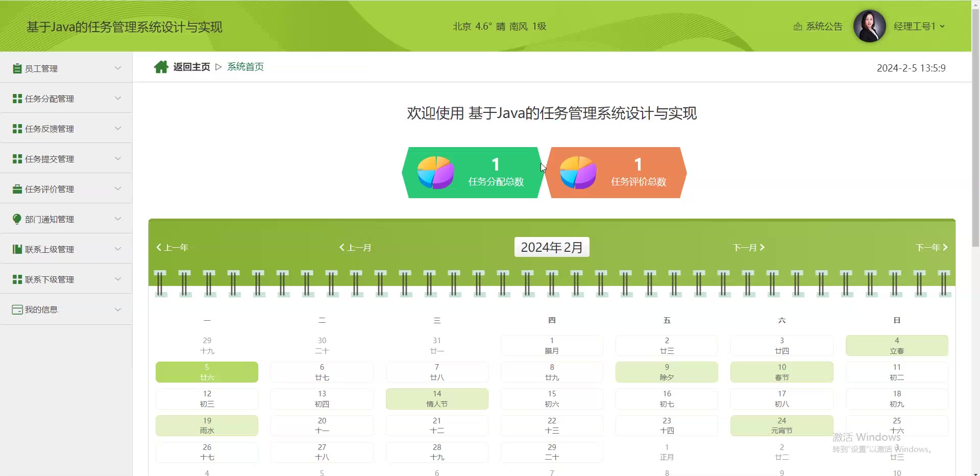Select February 14 情人节 on calendar
980x476 pixels.
tap(437, 399)
